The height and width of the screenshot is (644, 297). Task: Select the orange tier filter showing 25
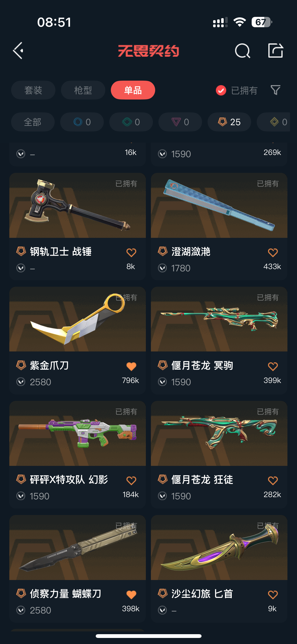pos(229,122)
